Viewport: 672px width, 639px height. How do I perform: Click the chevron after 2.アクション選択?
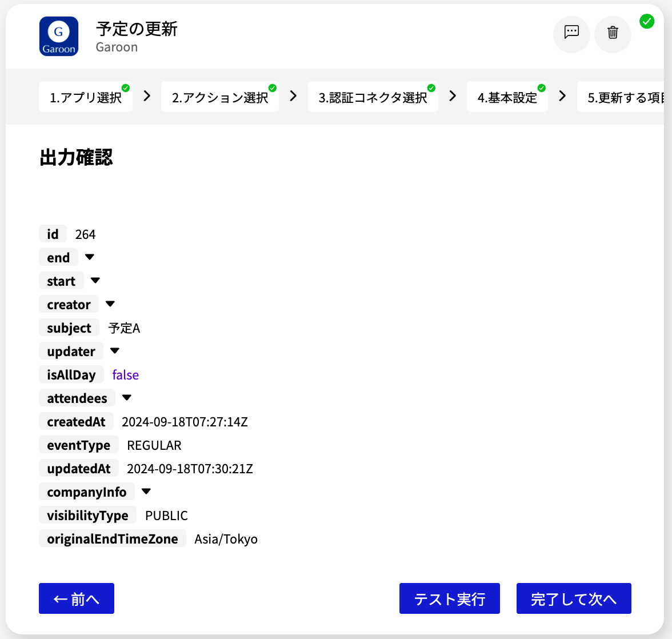click(293, 96)
